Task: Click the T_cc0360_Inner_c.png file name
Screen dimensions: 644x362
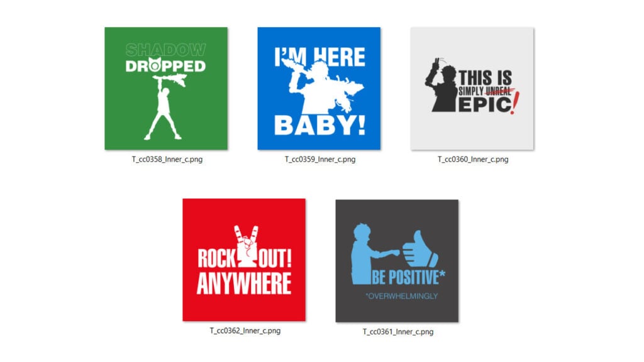Action: 473,159
